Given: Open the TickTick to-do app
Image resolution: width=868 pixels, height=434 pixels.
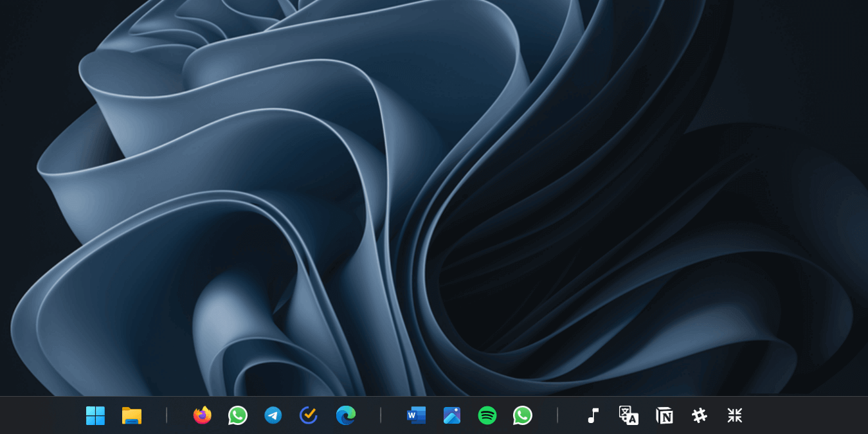Looking at the screenshot, I should tap(308, 415).
